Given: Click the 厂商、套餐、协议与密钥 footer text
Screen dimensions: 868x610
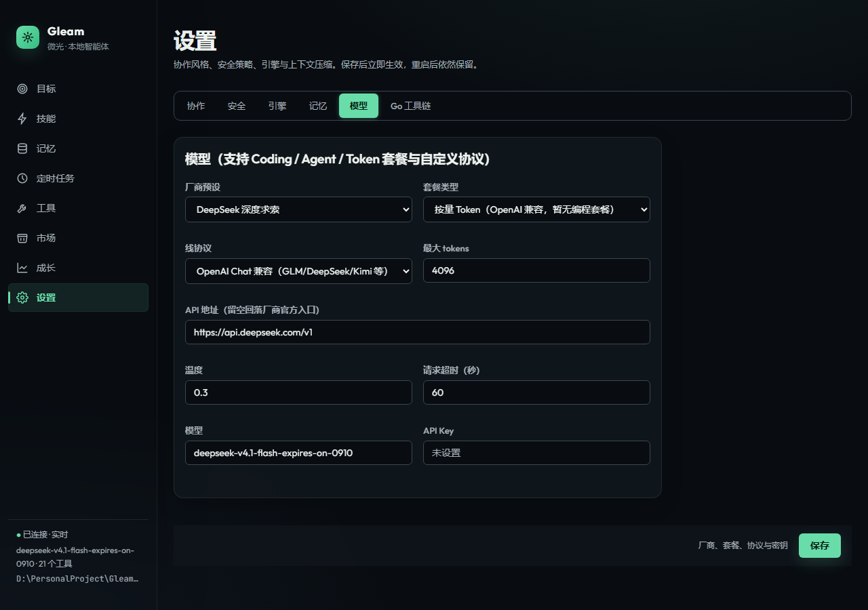Looking at the screenshot, I should (x=743, y=546).
